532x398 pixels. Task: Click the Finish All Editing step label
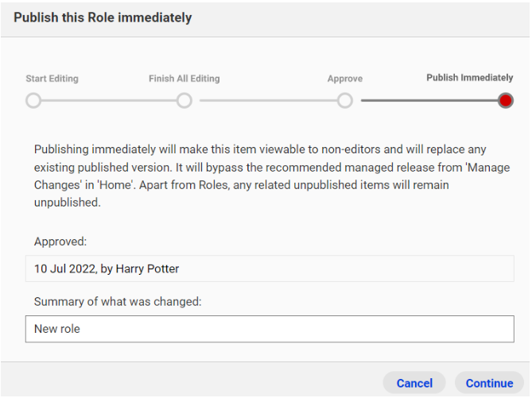pos(184,79)
